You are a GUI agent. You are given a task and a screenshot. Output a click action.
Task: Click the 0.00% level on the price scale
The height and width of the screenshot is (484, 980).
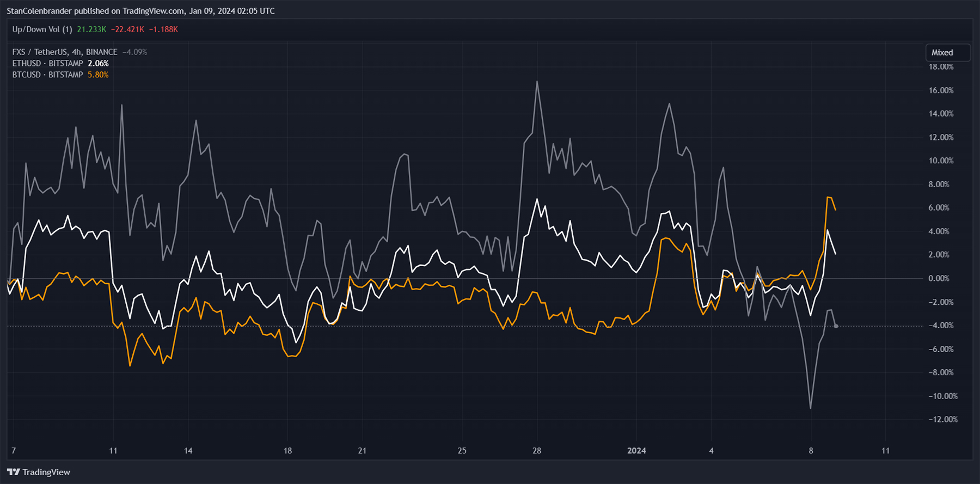[x=939, y=278]
